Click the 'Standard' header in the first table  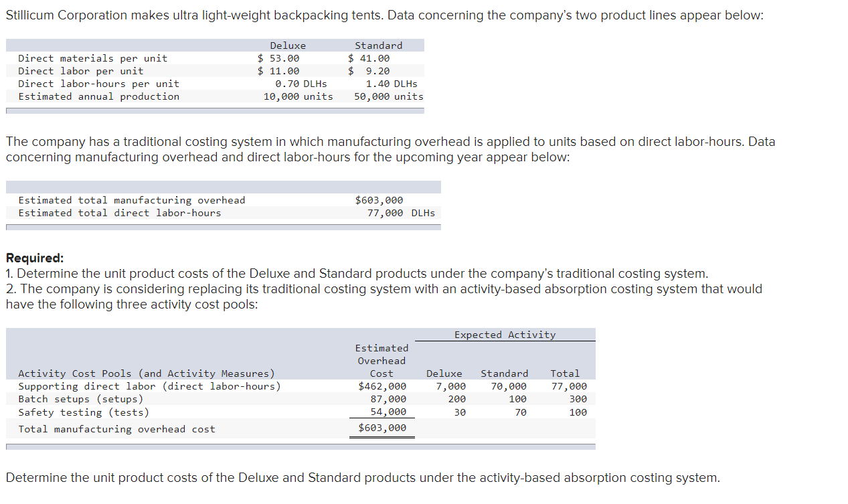coord(379,46)
